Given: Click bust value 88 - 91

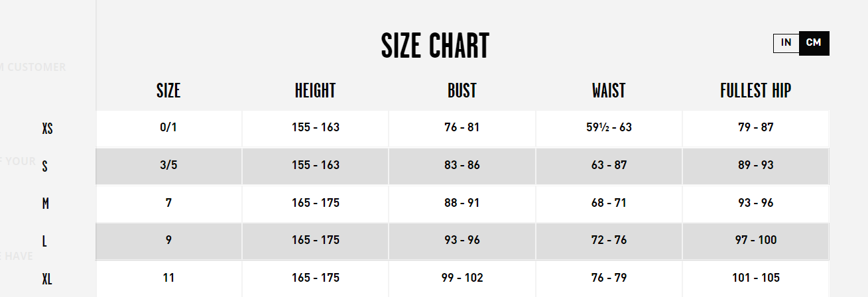Looking at the screenshot, I should click(462, 203).
